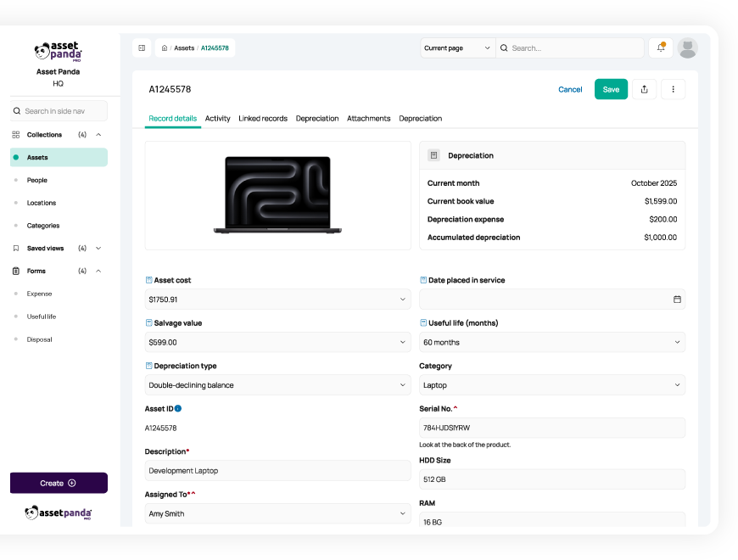Expand the Saved views section
The height and width of the screenshot is (560, 738).
pyautogui.click(x=98, y=249)
